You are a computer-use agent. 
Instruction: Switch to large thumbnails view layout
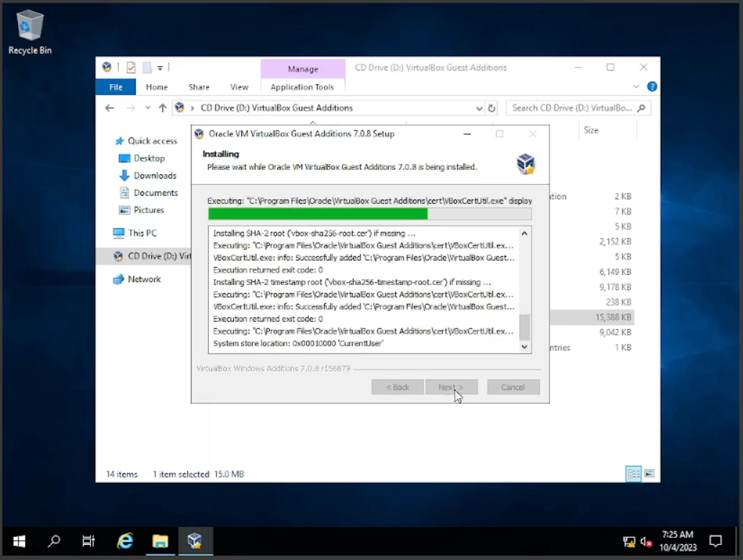click(649, 474)
